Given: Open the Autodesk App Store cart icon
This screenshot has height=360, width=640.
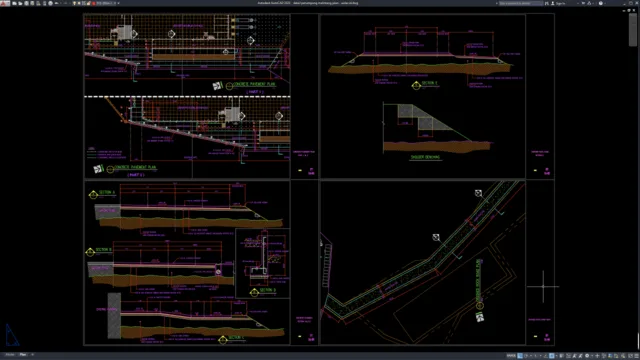Looking at the screenshot, I should (583, 3).
